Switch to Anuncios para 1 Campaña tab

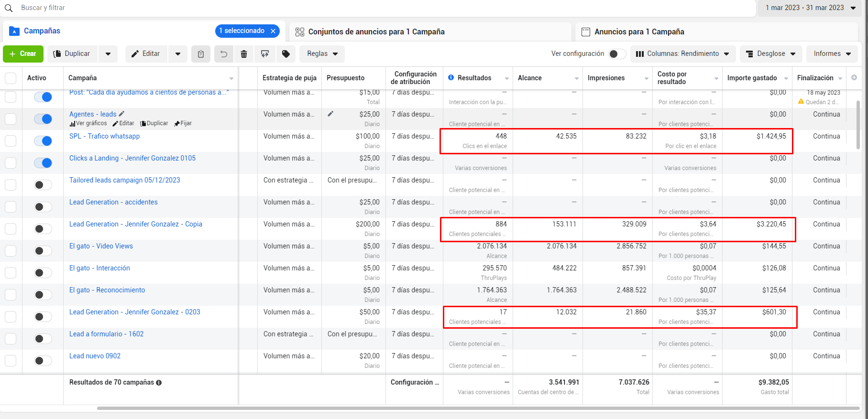716,32
